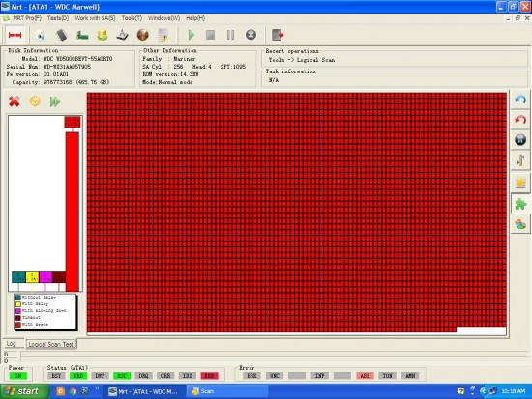Screen dimensions: 532x399
Task: Click the green play start button in toolbar
Action: [191, 35]
